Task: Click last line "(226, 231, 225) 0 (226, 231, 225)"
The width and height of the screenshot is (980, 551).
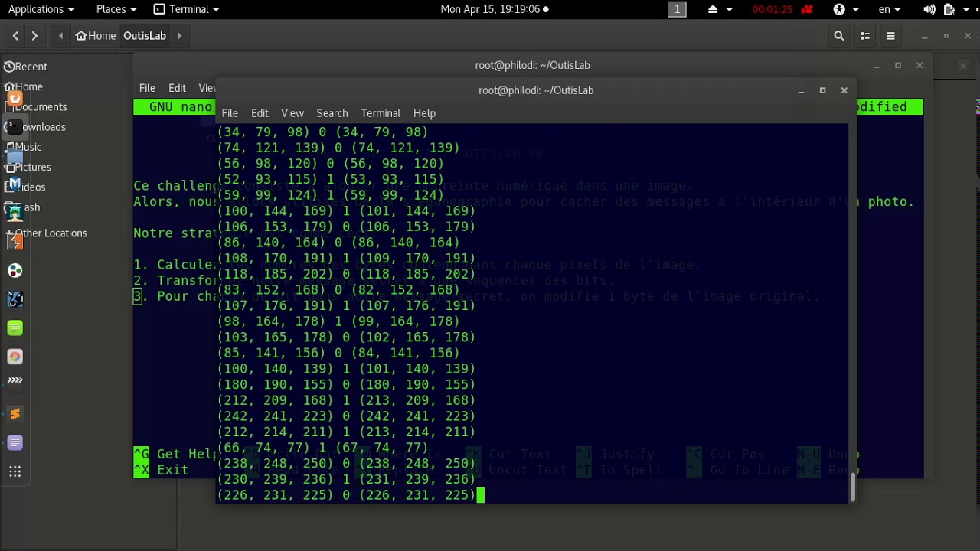Action: pyautogui.click(x=346, y=495)
